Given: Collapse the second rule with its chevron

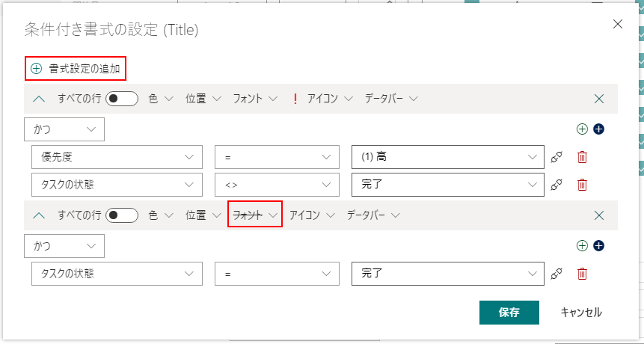Looking at the screenshot, I should pyautogui.click(x=40, y=215).
